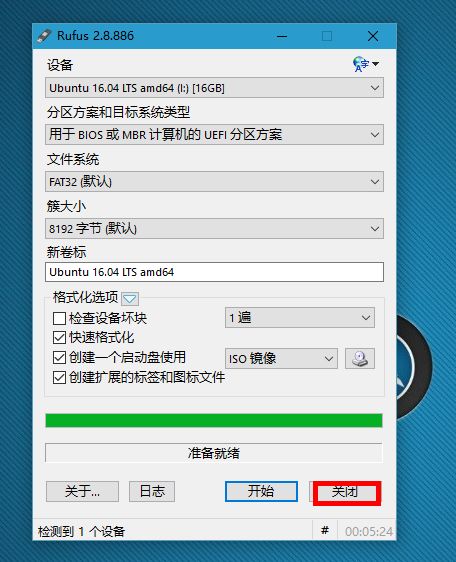The height and width of the screenshot is (562, 456).
Task: Enable 检查设备坏块 checkbox
Action: 59,318
